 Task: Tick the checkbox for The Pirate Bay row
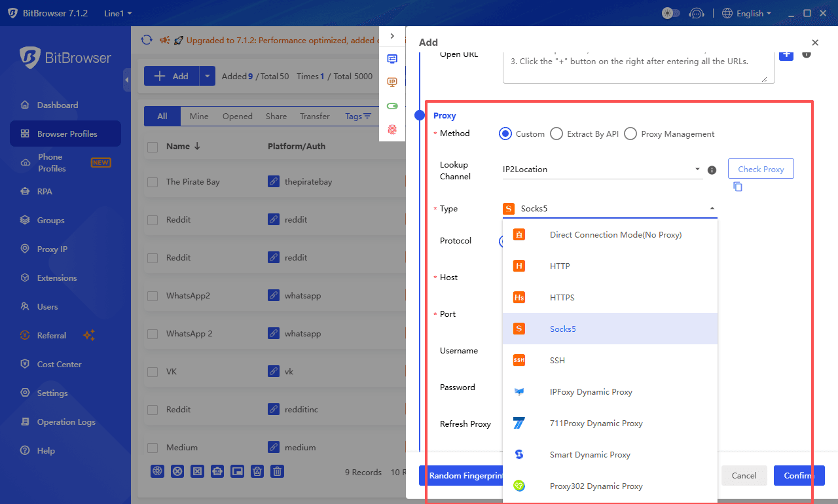click(x=153, y=182)
